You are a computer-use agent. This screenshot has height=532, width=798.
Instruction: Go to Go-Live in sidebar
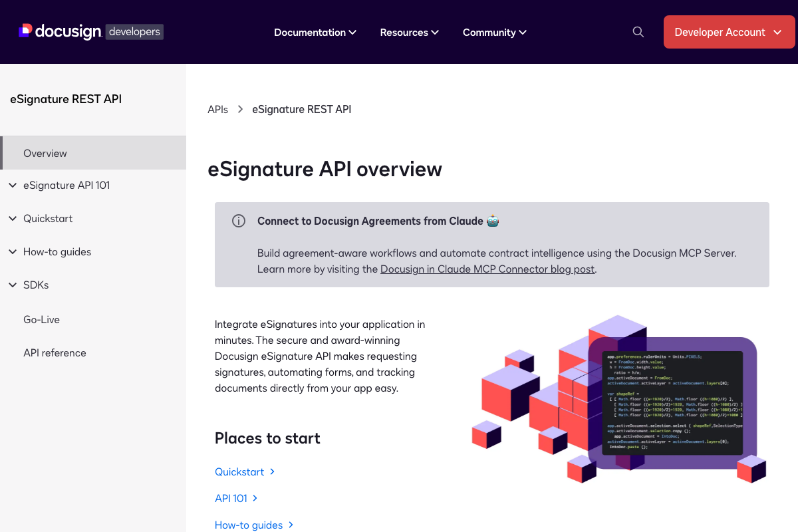coord(41,319)
